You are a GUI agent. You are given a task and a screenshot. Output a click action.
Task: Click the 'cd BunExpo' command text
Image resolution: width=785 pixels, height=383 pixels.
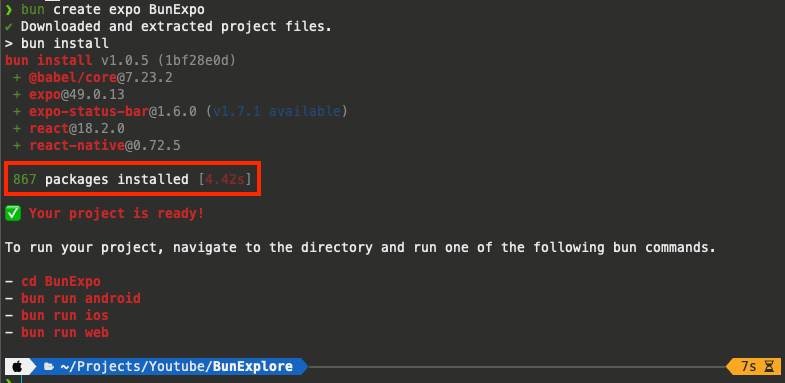click(61, 281)
